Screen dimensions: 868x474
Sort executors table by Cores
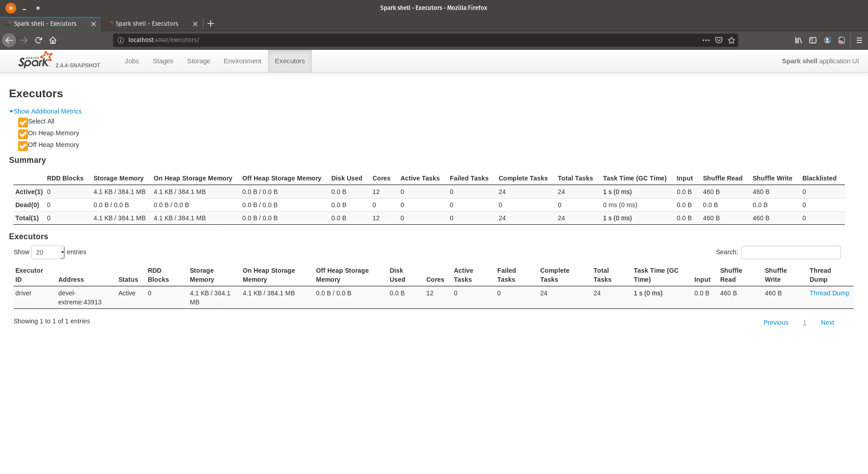click(435, 280)
